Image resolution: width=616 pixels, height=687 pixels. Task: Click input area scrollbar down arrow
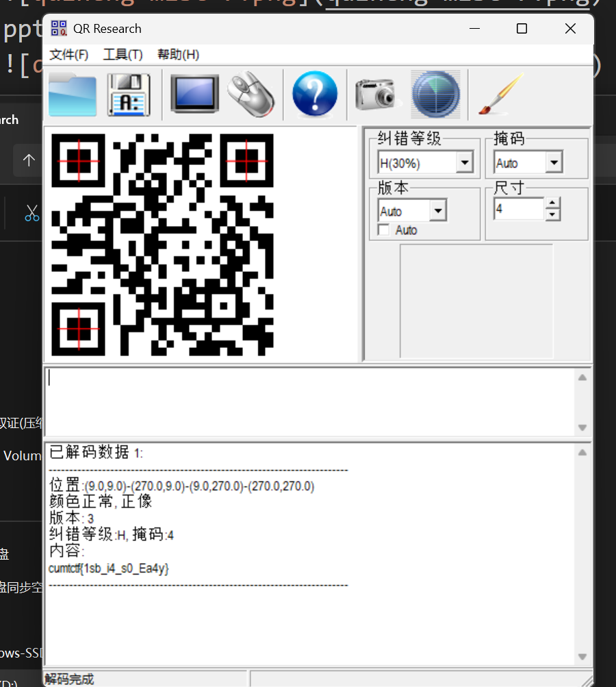click(x=582, y=427)
